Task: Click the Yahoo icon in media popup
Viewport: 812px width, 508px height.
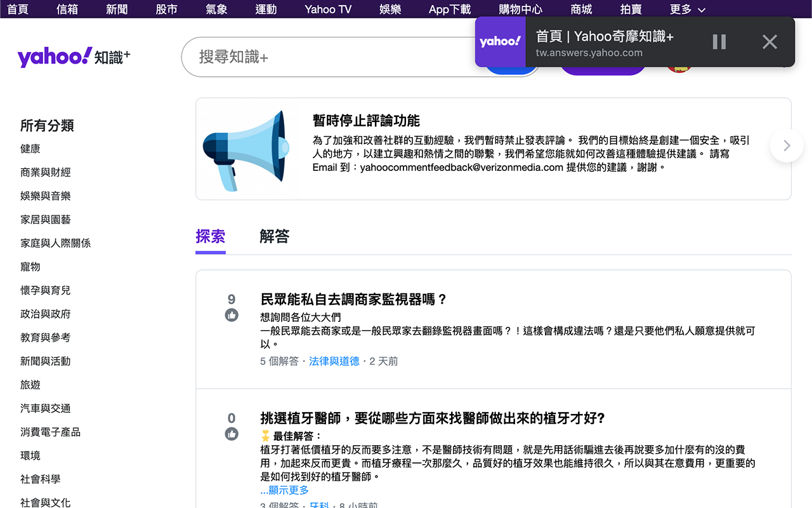Action: tap(500, 42)
